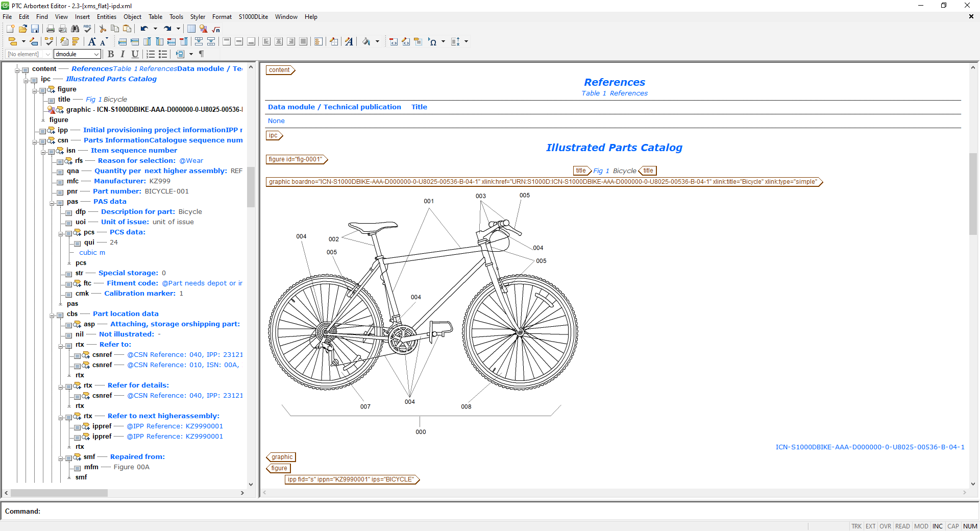Insert an equation with the √n icon

(215, 29)
